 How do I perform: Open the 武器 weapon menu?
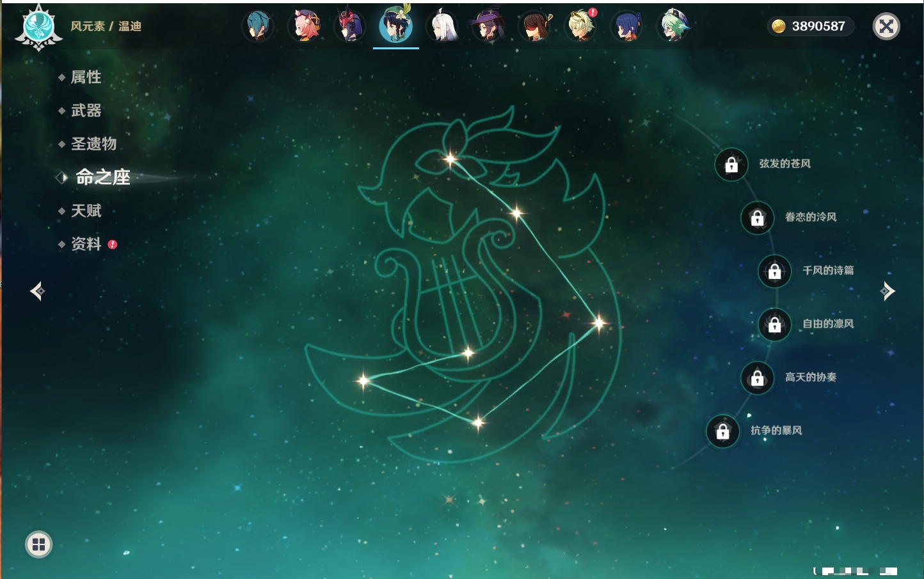86,111
